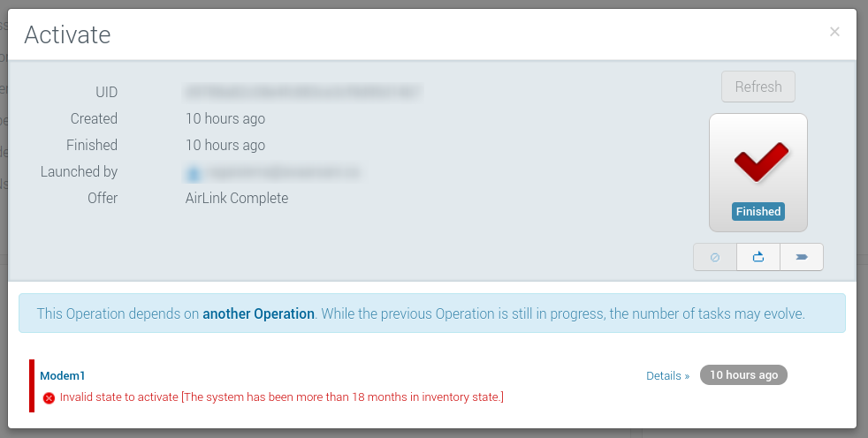The image size is (868, 438).
Task: Click the user avatar icon beside Launched by
Action: [194, 173]
